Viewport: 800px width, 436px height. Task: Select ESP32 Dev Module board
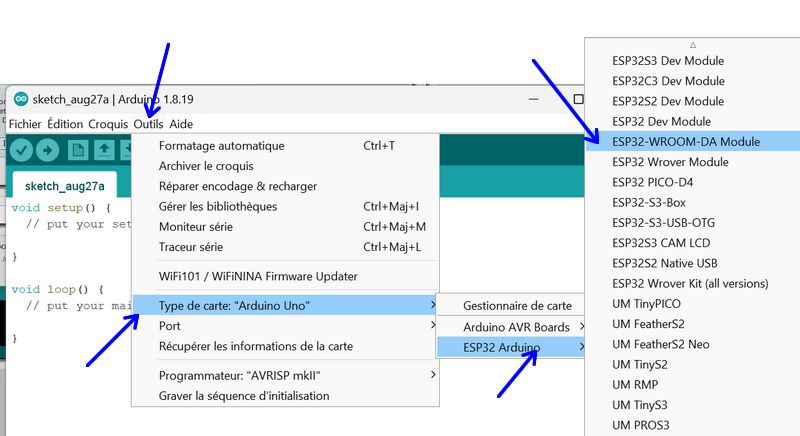693,121
